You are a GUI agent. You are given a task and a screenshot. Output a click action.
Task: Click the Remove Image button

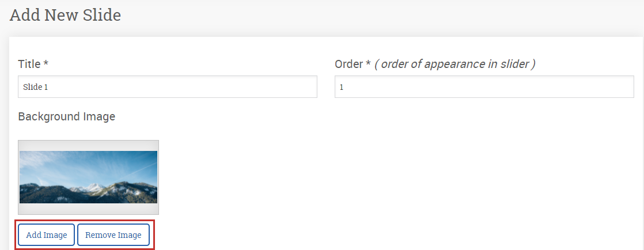click(x=113, y=235)
